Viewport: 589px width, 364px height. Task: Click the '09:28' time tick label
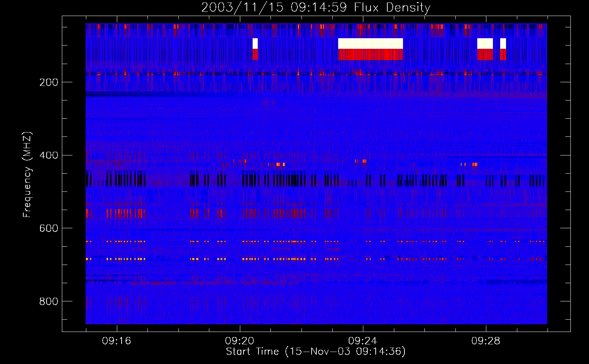[486, 341]
